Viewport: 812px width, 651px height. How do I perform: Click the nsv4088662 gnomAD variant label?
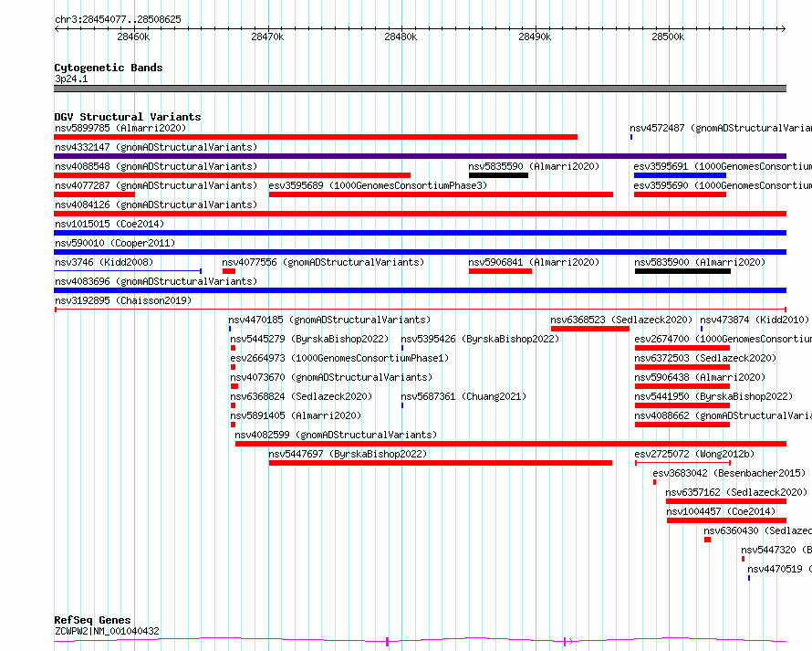pyautogui.click(x=723, y=415)
